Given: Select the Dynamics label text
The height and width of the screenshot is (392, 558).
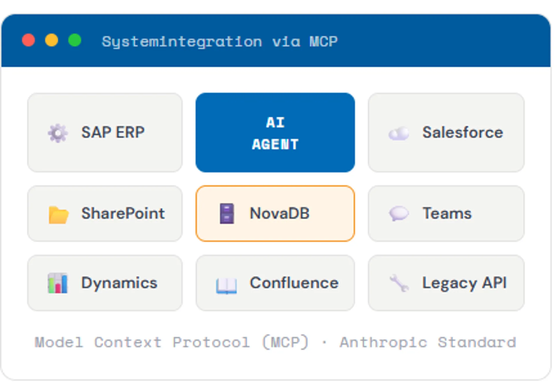Looking at the screenshot, I should point(119,283).
